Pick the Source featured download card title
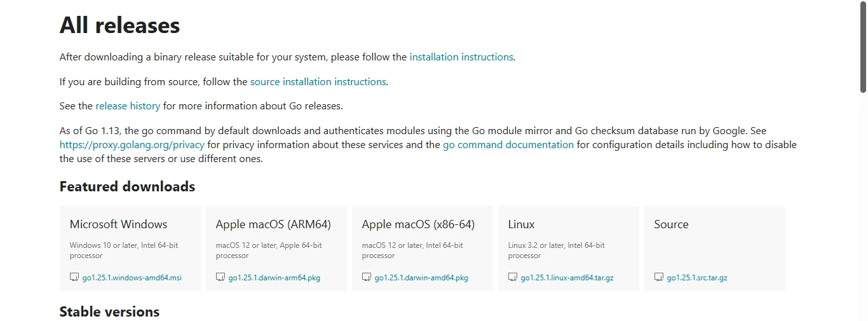 pyautogui.click(x=671, y=224)
